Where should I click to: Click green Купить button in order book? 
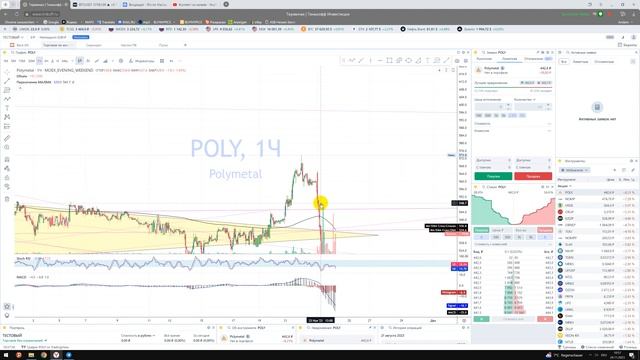[481, 230]
